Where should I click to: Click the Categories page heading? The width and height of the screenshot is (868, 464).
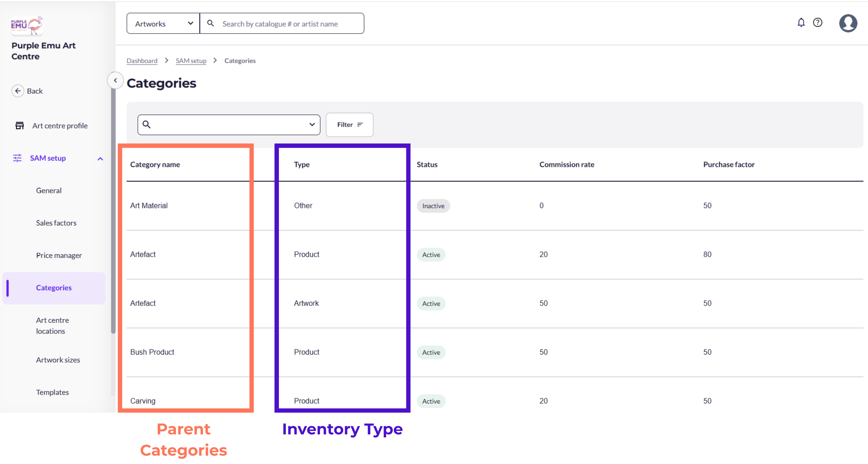pyautogui.click(x=161, y=83)
